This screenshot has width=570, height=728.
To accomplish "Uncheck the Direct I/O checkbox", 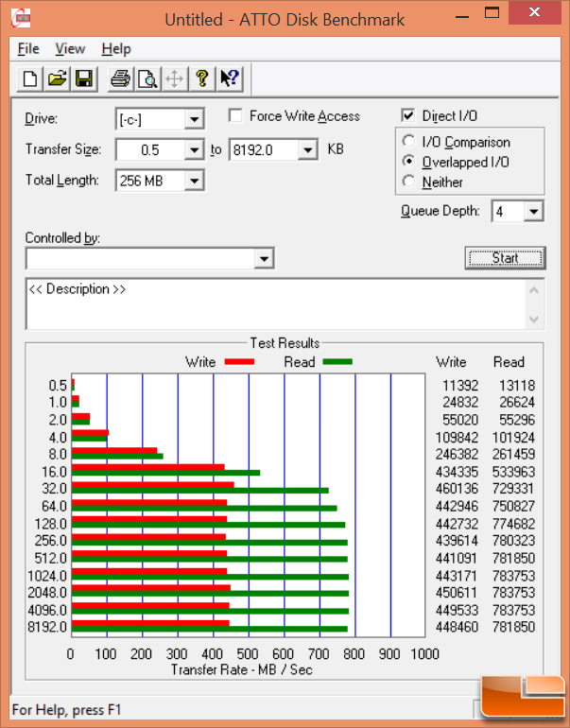I will [408, 115].
